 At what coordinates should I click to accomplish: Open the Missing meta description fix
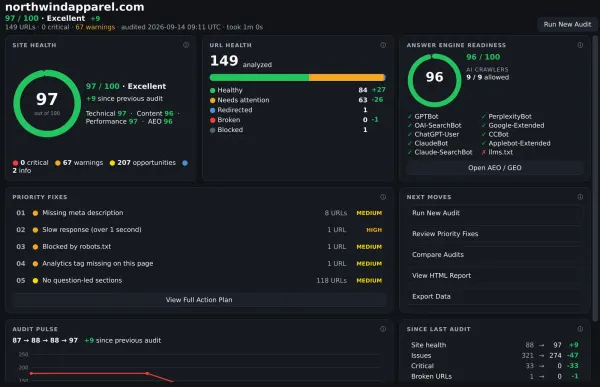pos(199,213)
